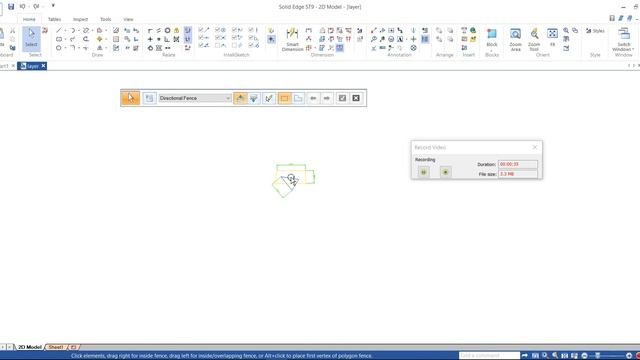
Task: Switch to the Inspect ribbon tab
Action: point(80,19)
